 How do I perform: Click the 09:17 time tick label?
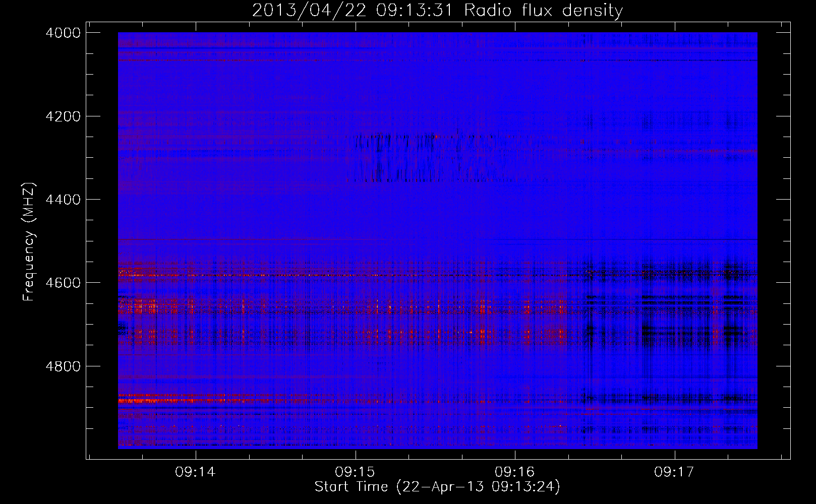click(x=674, y=472)
